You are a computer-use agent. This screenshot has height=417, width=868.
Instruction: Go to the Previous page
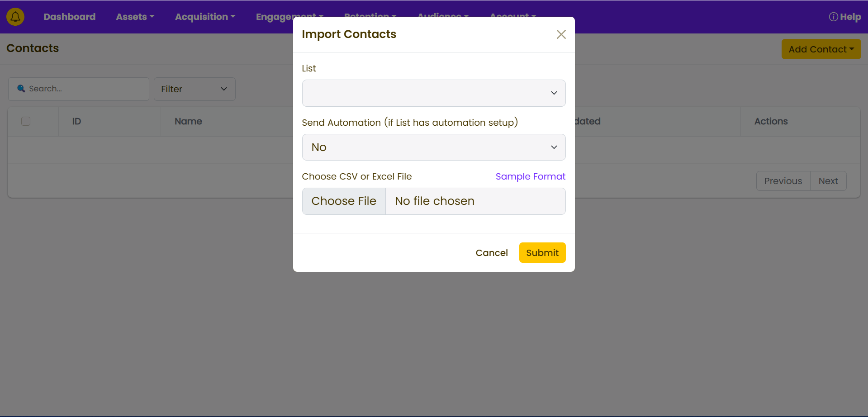(x=783, y=181)
